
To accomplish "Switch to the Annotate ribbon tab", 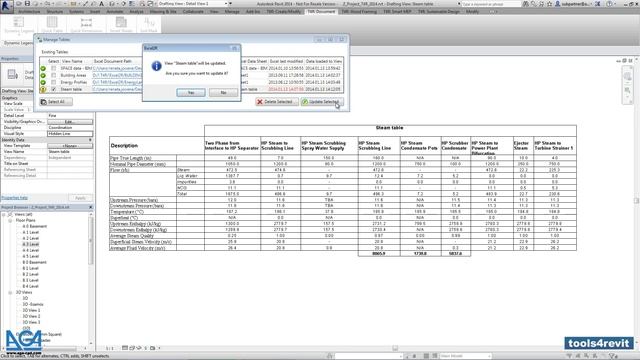I will pyautogui.click(x=115, y=12).
